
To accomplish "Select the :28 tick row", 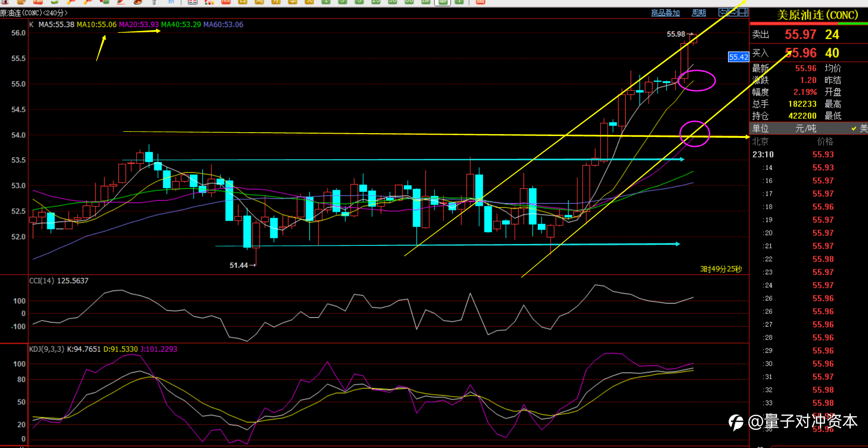I will tap(809, 338).
